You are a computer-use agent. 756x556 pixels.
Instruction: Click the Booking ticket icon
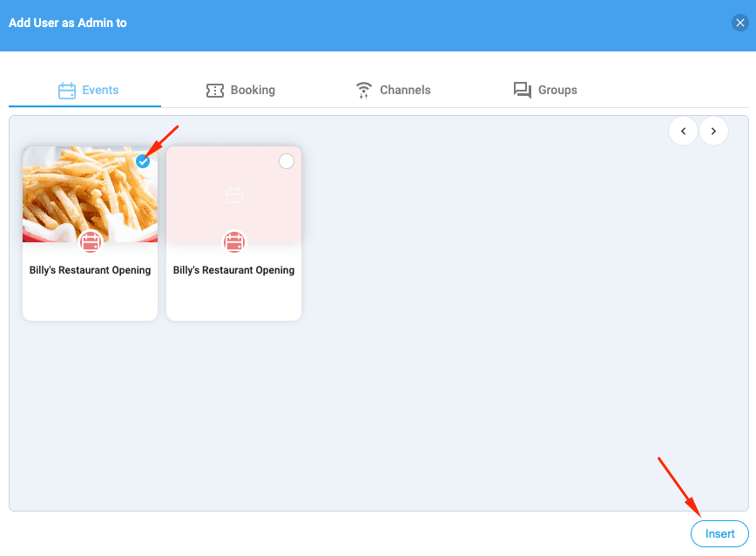click(x=215, y=90)
